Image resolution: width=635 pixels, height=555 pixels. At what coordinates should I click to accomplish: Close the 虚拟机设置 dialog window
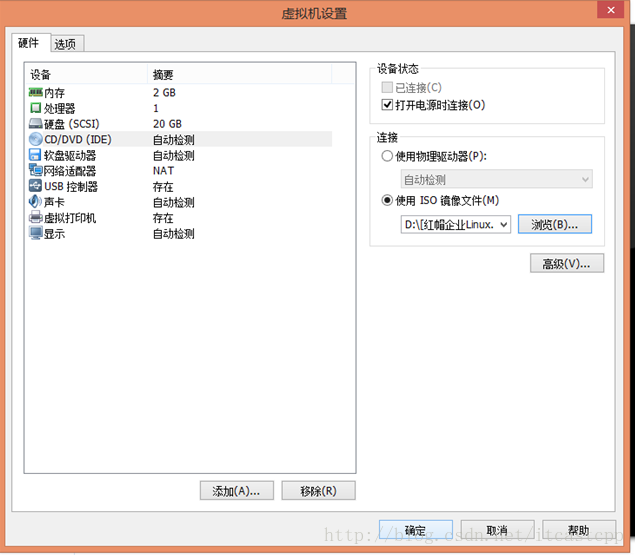tap(611, 10)
